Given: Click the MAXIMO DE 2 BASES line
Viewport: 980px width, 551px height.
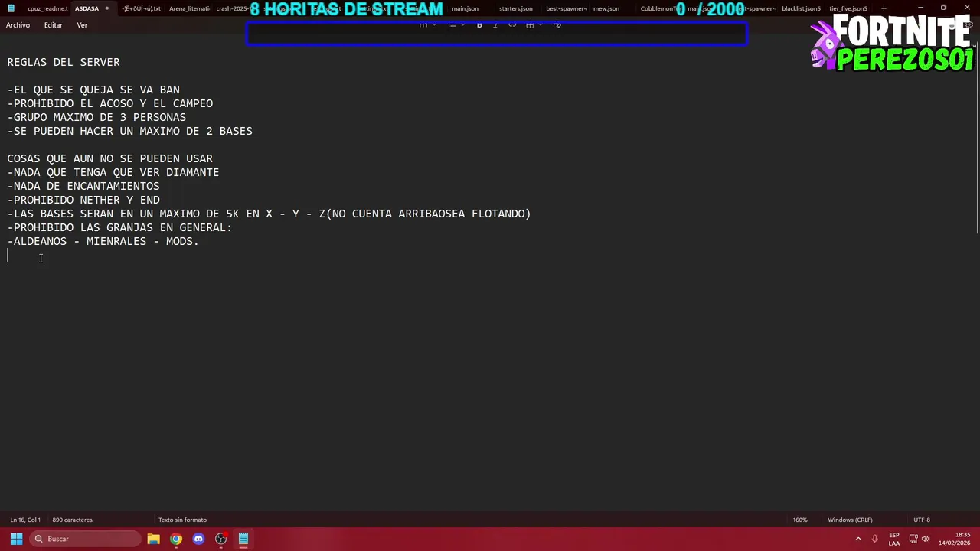Looking at the screenshot, I should click(x=129, y=131).
